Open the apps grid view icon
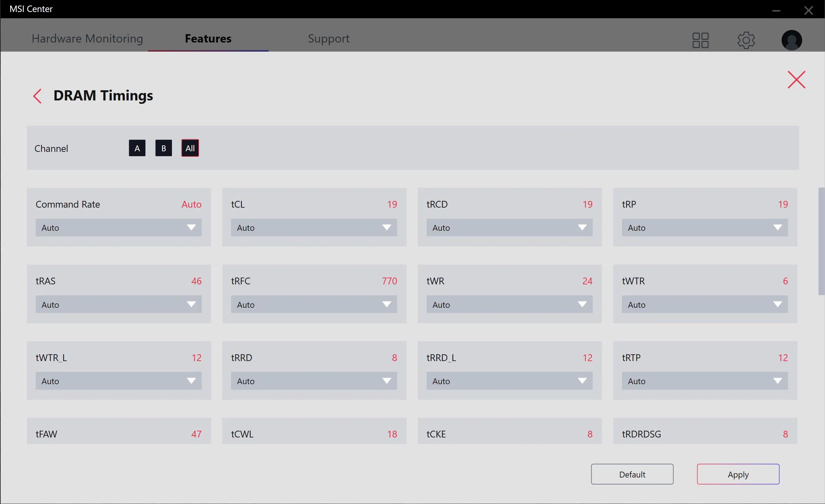Image resolution: width=825 pixels, height=504 pixels. coord(700,40)
